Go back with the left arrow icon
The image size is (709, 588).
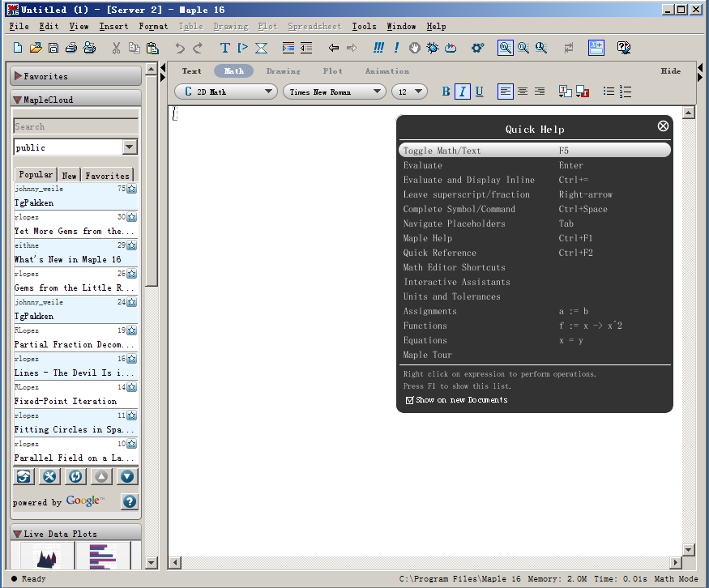(x=334, y=48)
